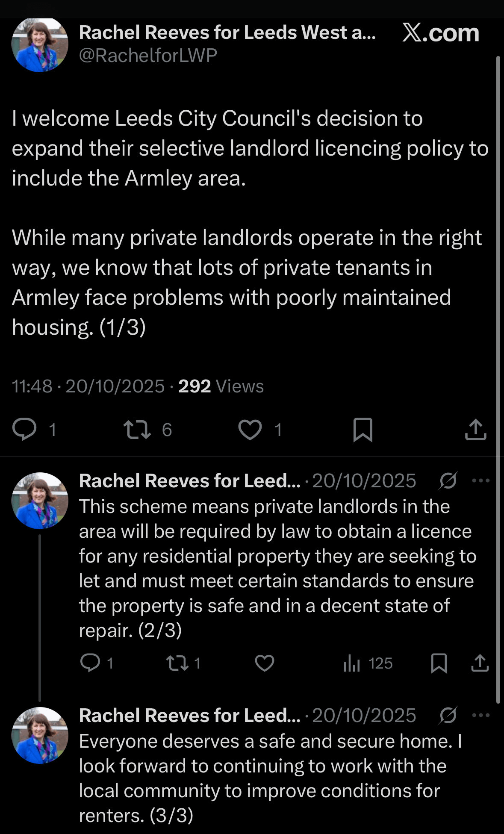
Task: Bookmark the (2/3) thread post
Action: [439, 663]
